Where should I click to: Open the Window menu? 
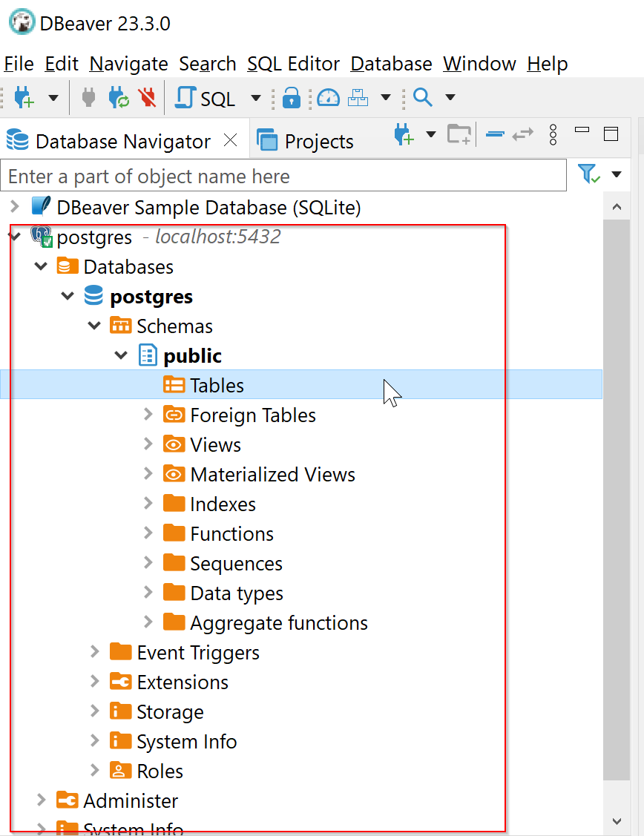point(479,64)
